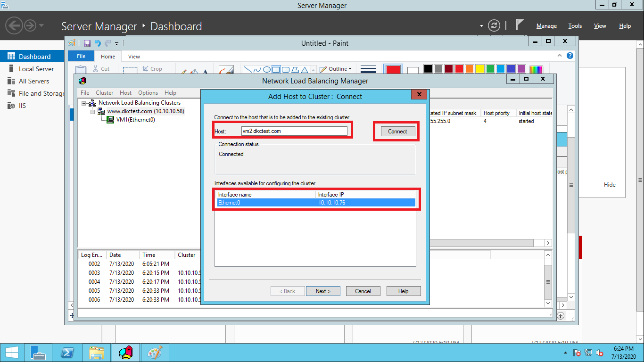Screen dimensions: 644x362
Task: Launch PowerShell from the taskbar
Action: tap(67, 353)
